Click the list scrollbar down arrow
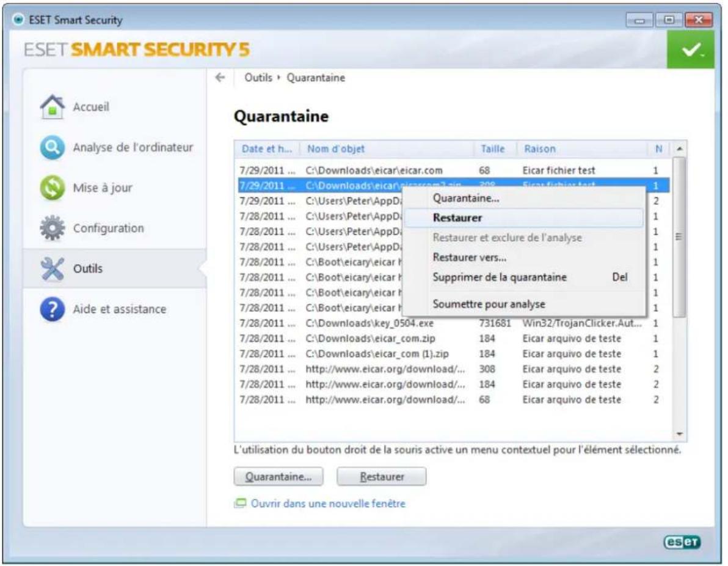The height and width of the screenshot is (566, 728). coord(679,434)
